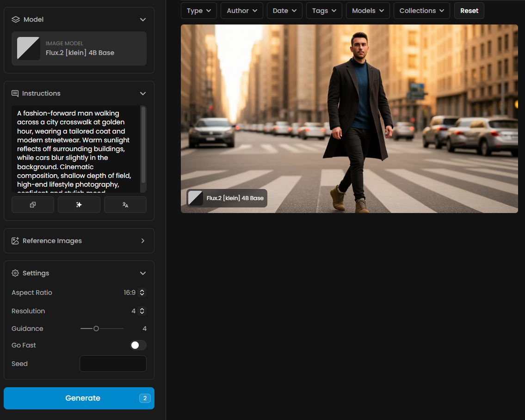Open the Tags filter menu
The image size is (525, 420).
(x=324, y=11)
